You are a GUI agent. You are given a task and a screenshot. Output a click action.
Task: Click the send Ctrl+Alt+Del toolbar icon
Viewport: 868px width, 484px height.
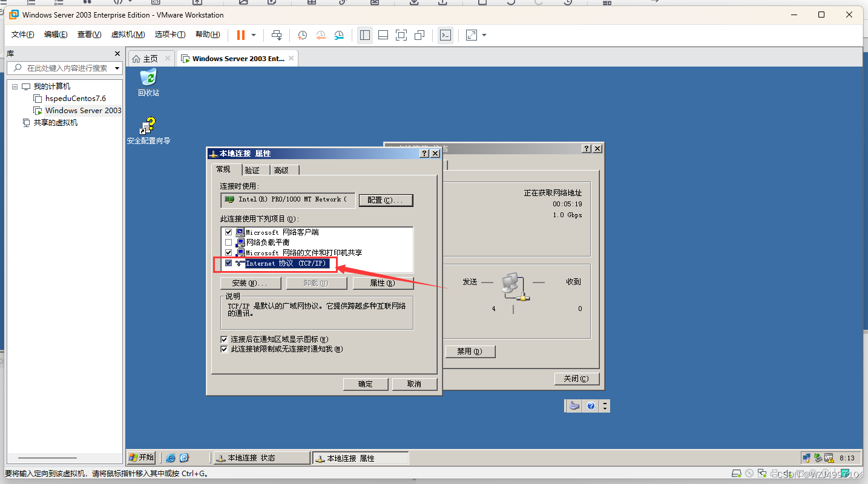[x=277, y=35]
